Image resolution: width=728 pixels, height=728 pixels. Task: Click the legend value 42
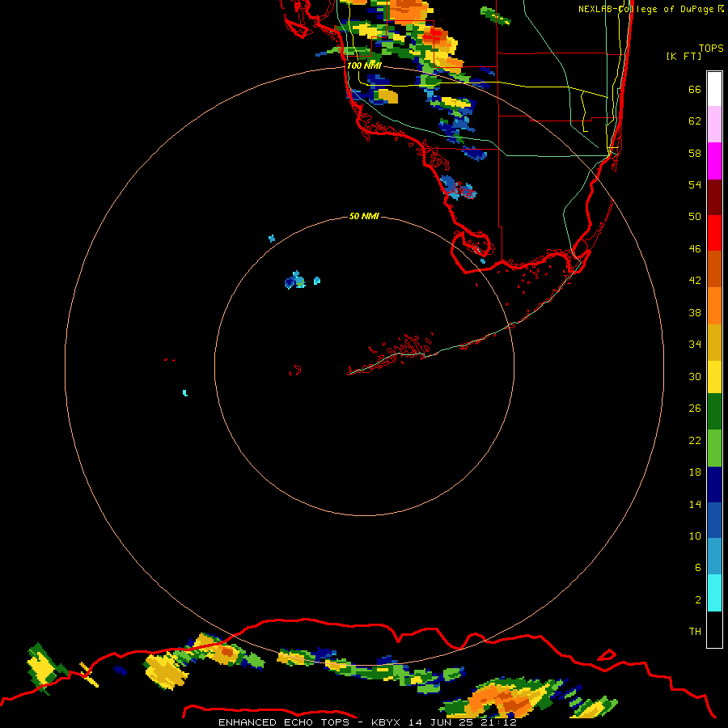pyautogui.click(x=695, y=280)
